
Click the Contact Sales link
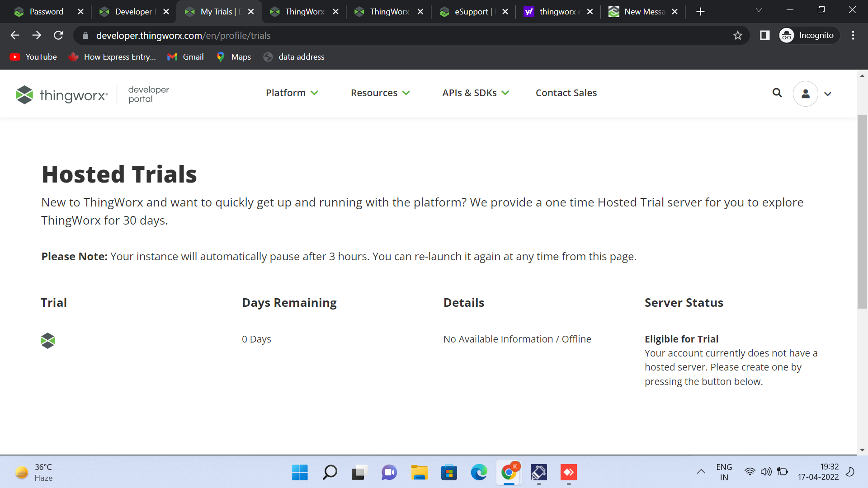(x=566, y=93)
